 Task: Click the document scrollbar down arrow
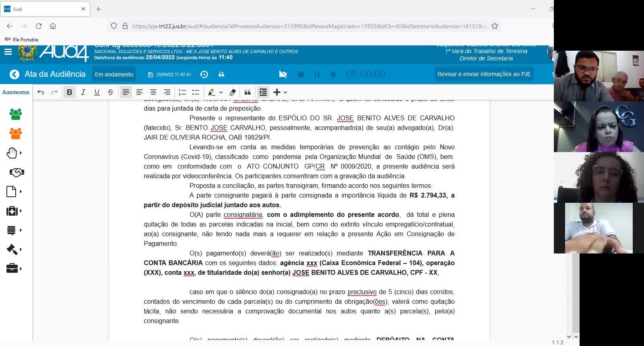[x=569, y=337]
